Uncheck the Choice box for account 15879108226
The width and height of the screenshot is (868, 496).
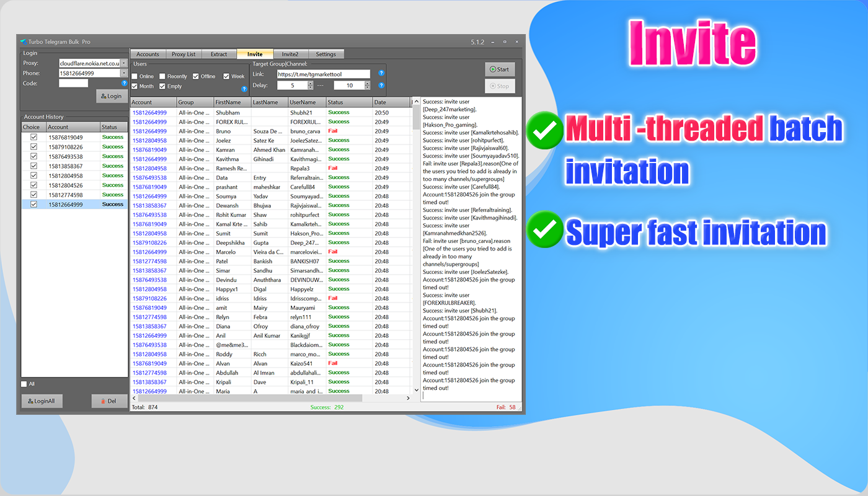click(x=34, y=147)
